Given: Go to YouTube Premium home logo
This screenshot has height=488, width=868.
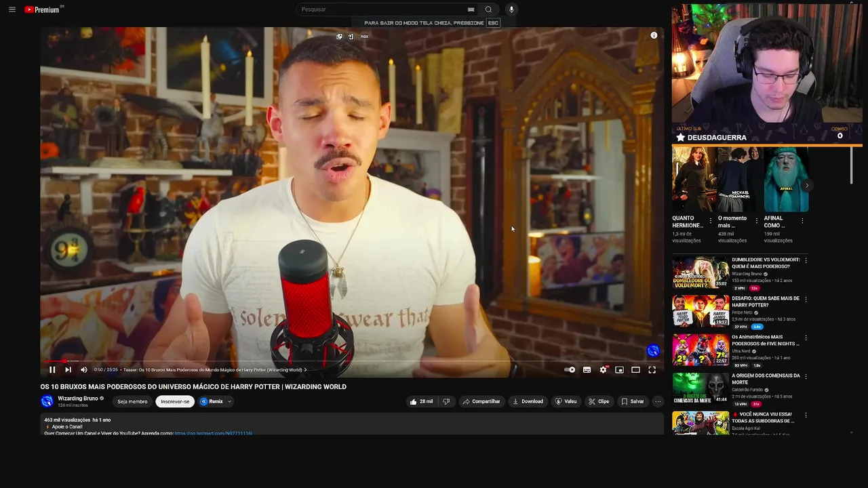Looking at the screenshot, I should point(43,9).
